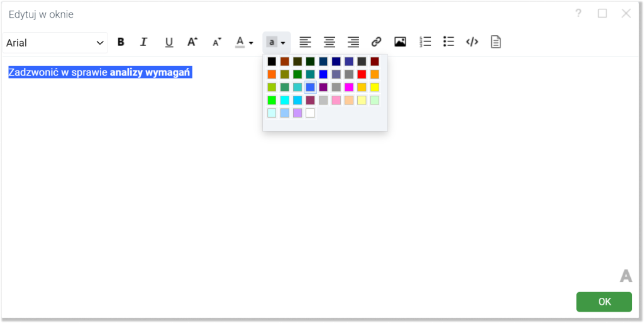Create a bulleted list

click(x=448, y=42)
